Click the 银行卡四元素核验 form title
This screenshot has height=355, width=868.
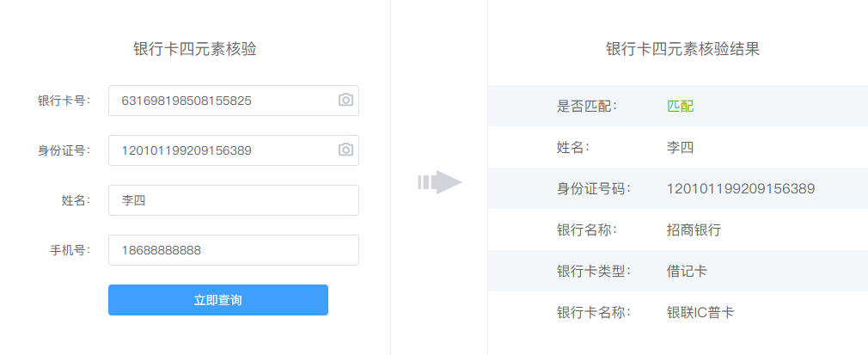pos(195,49)
